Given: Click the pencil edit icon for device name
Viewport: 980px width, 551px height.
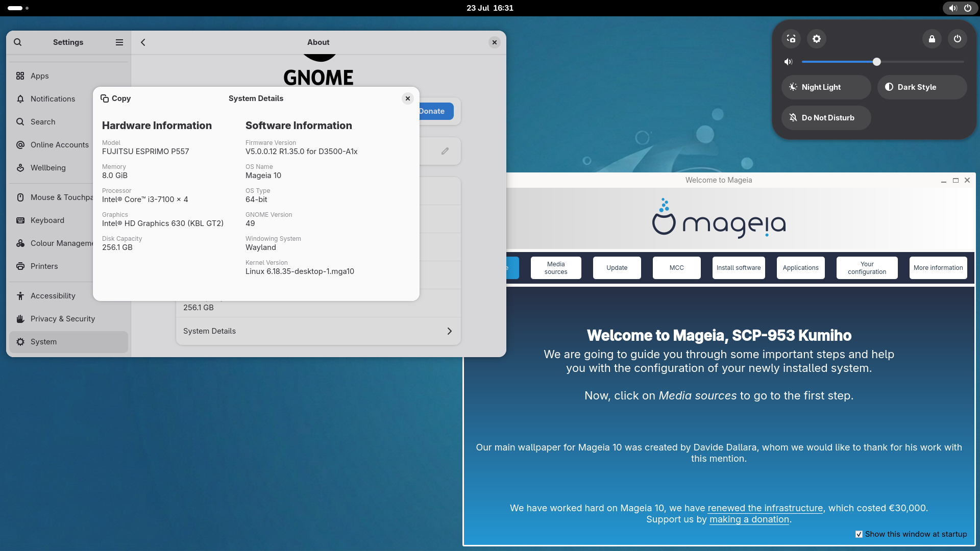Looking at the screenshot, I should tap(445, 151).
